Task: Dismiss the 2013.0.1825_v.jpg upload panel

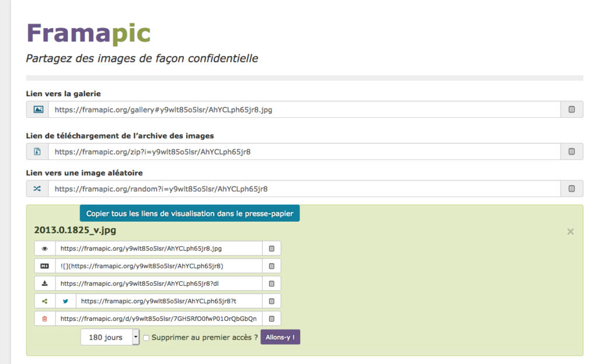Action: (570, 232)
